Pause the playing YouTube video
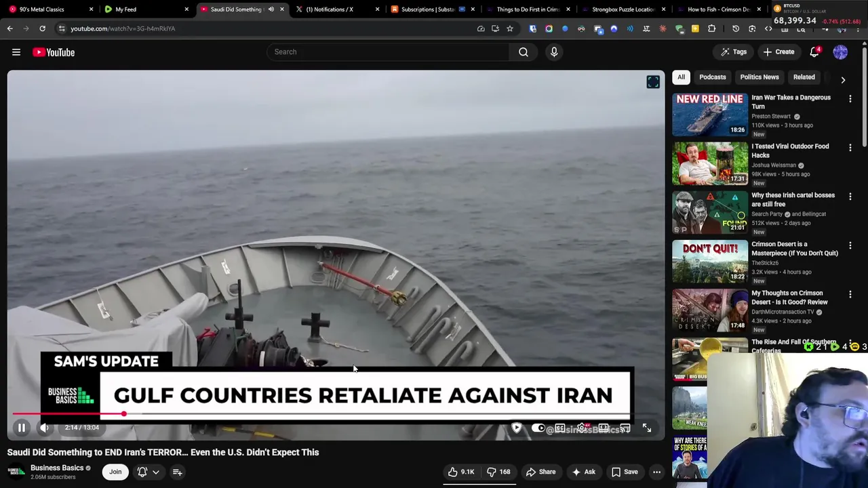Viewport: 868px width, 488px height. pyautogui.click(x=22, y=428)
